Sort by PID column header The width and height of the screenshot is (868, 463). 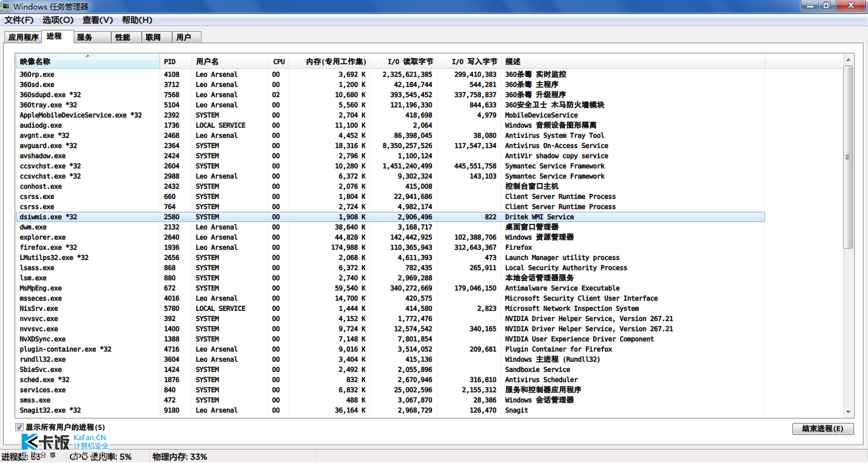click(176, 62)
